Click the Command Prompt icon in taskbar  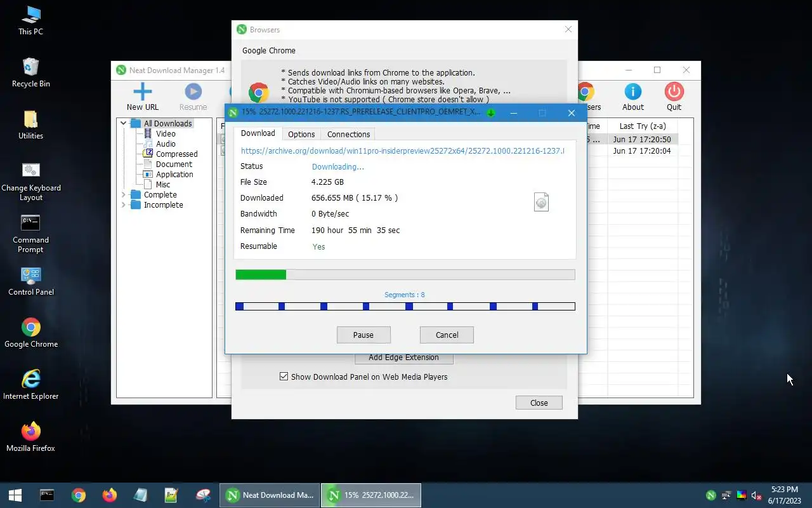[48, 495]
